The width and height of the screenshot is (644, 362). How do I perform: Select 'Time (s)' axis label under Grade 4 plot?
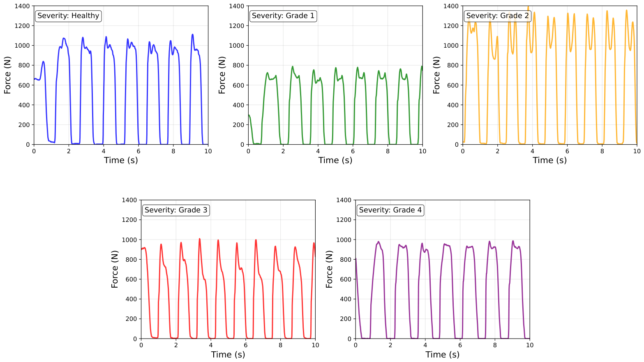coord(443,355)
